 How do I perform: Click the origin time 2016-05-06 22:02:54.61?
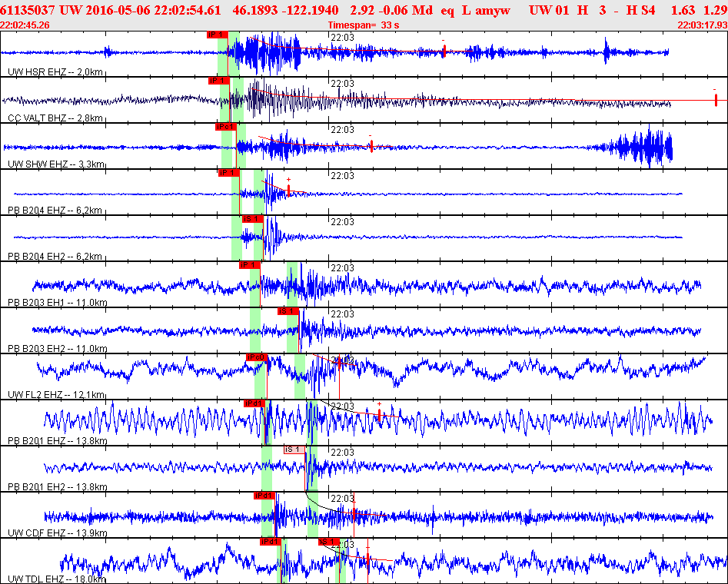click(x=140, y=10)
